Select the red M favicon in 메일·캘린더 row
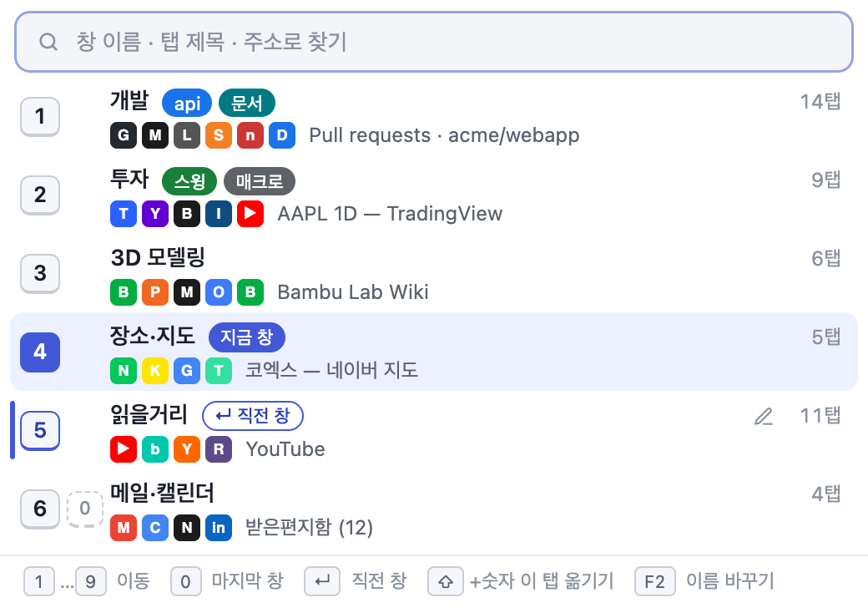 [124, 528]
